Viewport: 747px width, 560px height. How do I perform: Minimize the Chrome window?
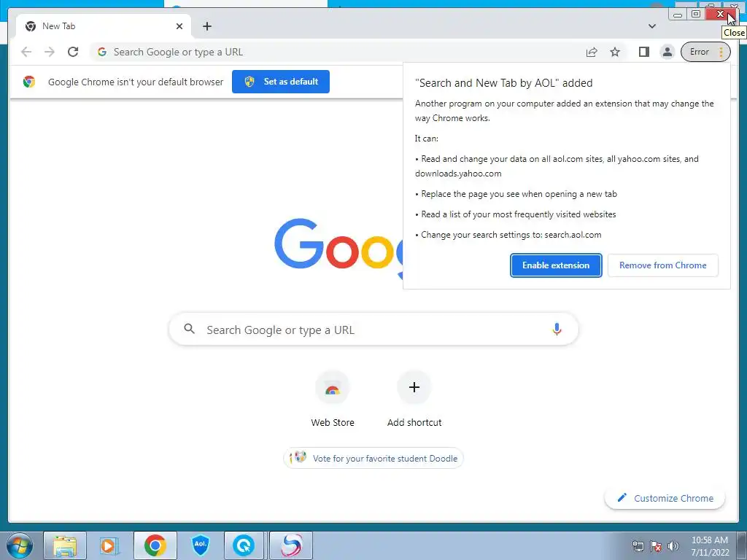point(678,15)
